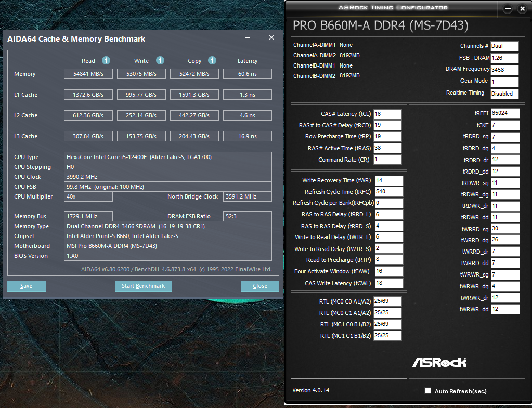Screen dimensions: 532x408
Task: Click the tRDRD_sg field
Action: tap(505, 137)
